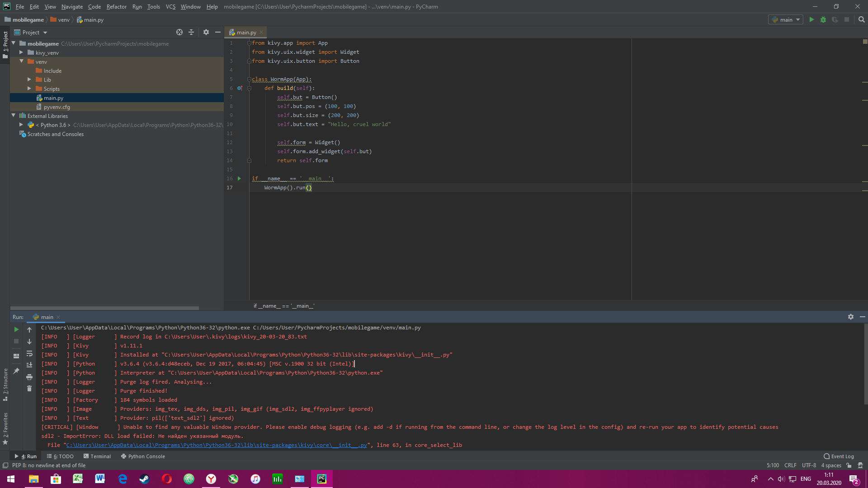
Task: Expand the Python 3.6 library node
Action: click(21, 125)
